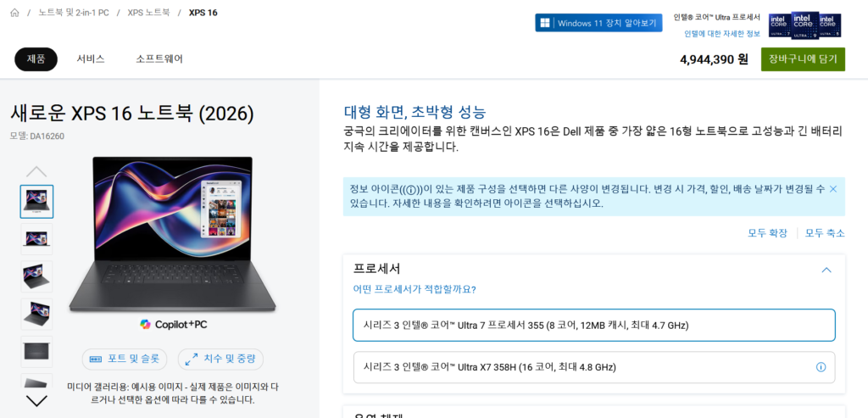Screen dimensions: 868x418
Task: Click the info icon on Ultra X7 358H option
Action: 820,367
